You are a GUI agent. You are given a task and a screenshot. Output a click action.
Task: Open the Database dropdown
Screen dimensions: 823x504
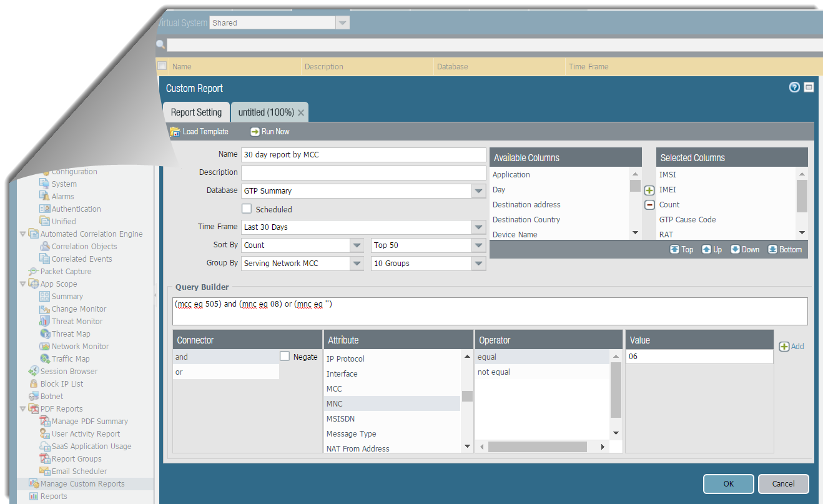point(479,191)
